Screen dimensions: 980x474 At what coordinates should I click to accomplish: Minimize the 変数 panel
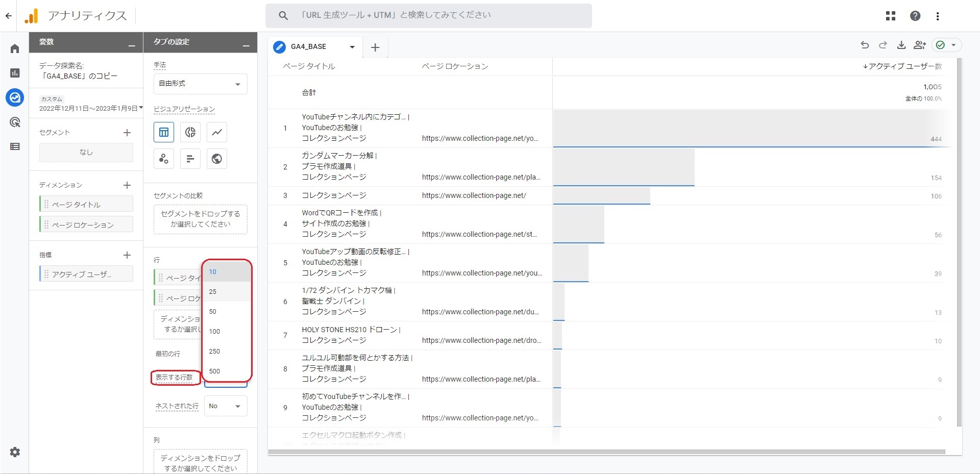point(132,45)
